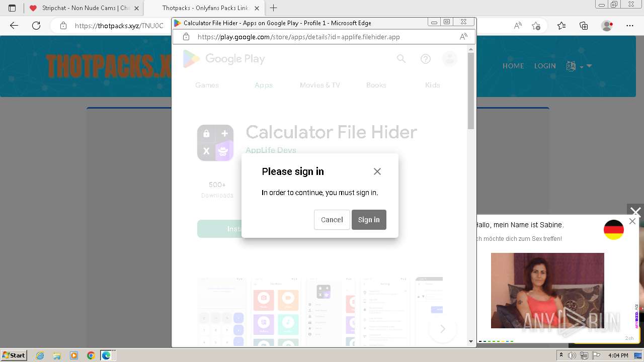Open Google Play search icon
This screenshot has width=644, height=362.
pos(401,59)
